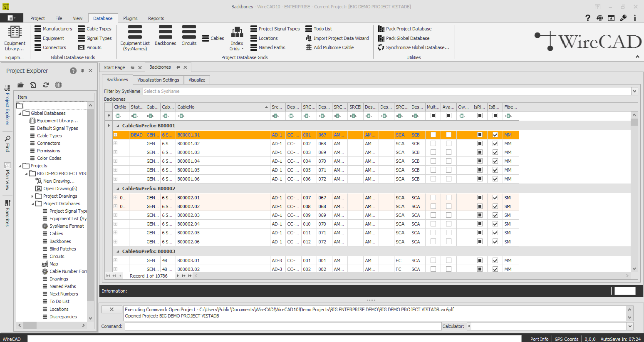
Task: Click the grid vertical scrollbar down arrow
Action: (634, 269)
